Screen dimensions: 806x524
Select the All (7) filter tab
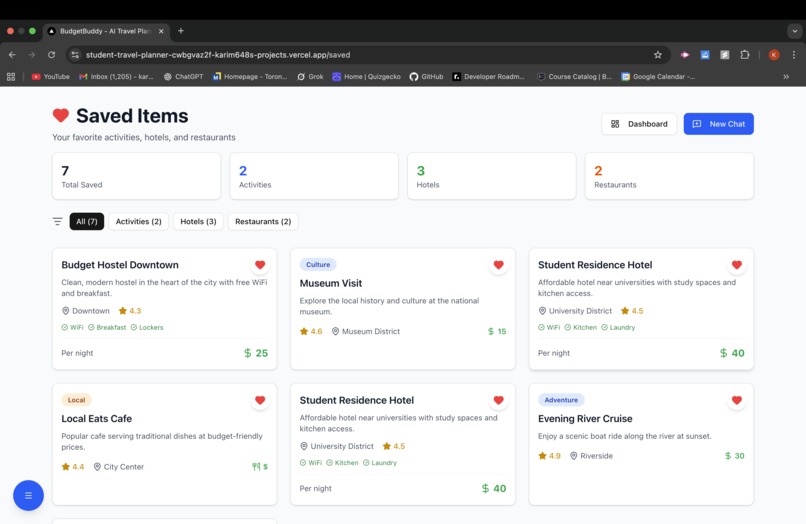pyautogui.click(x=87, y=221)
